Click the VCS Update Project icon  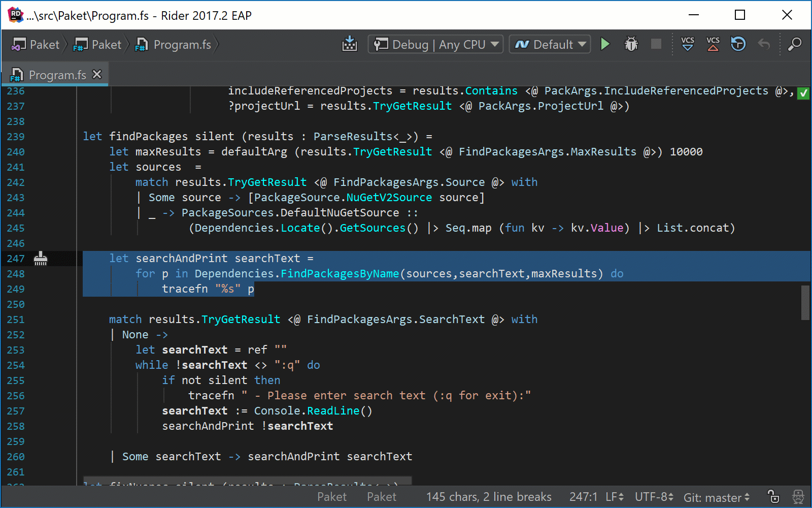(688, 44)
